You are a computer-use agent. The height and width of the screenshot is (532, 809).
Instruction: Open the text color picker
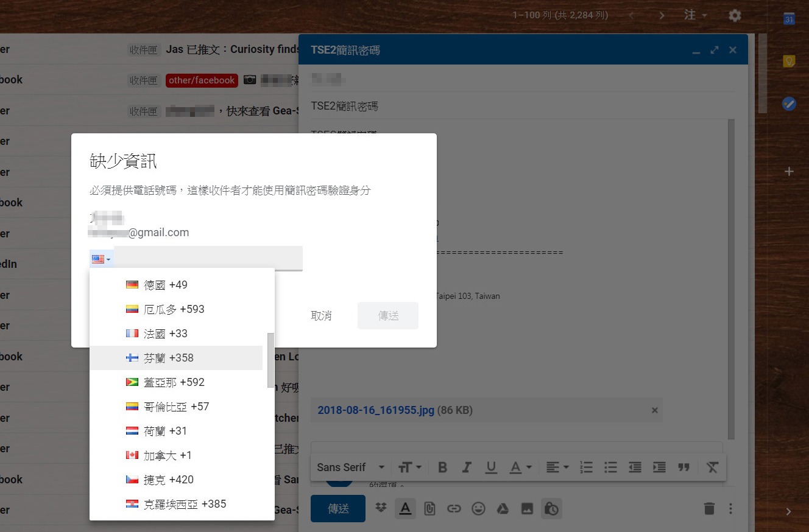tap(517, 467)
